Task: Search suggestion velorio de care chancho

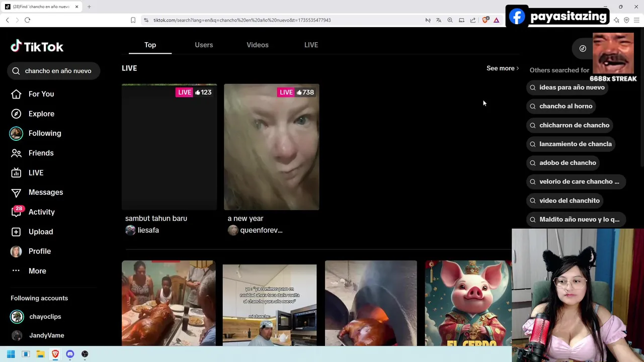Action: [x=576, y=182]
